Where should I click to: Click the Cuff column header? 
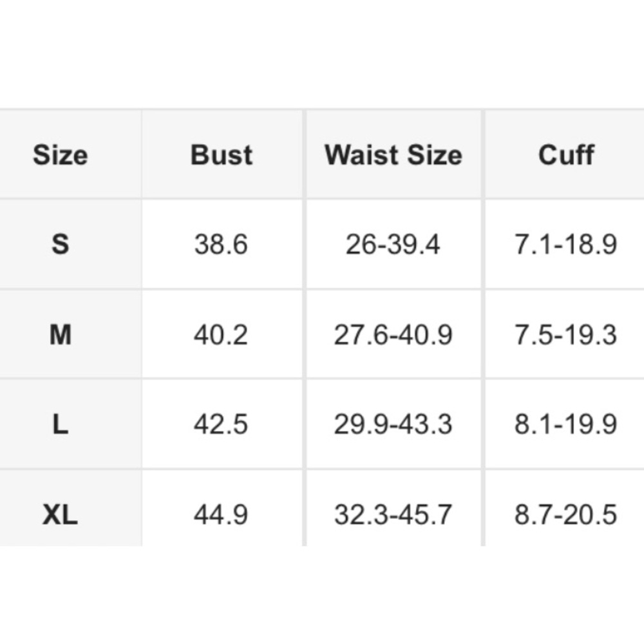566,155
